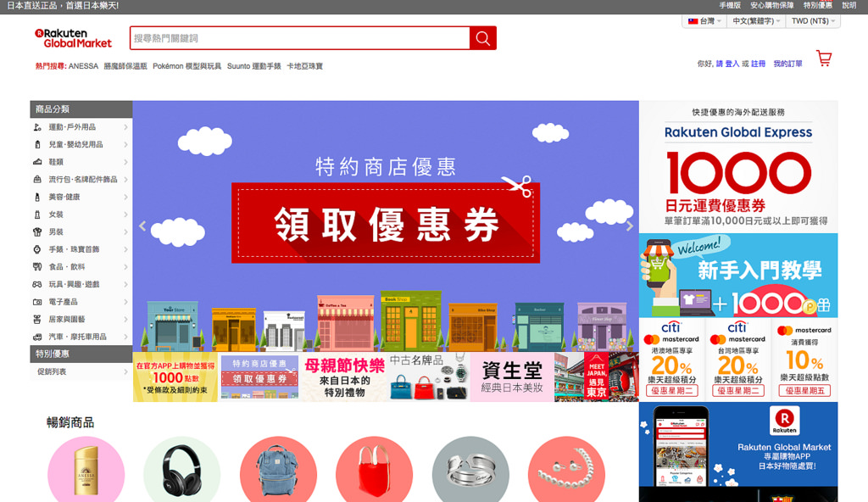868x502 pixels.
Task: Click ANESSA popular search term
Action: [x=83, y=66]
